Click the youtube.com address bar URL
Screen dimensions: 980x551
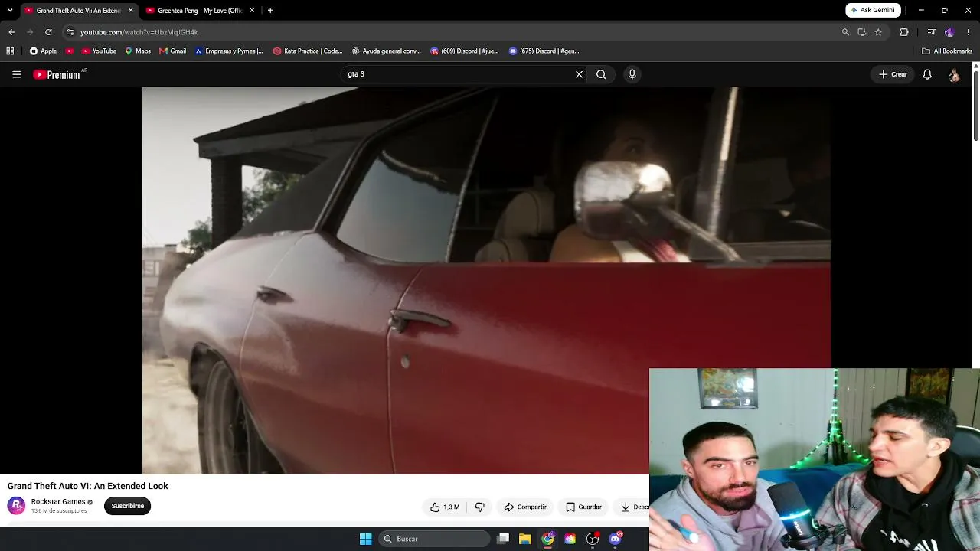click(x=139, y=32)
